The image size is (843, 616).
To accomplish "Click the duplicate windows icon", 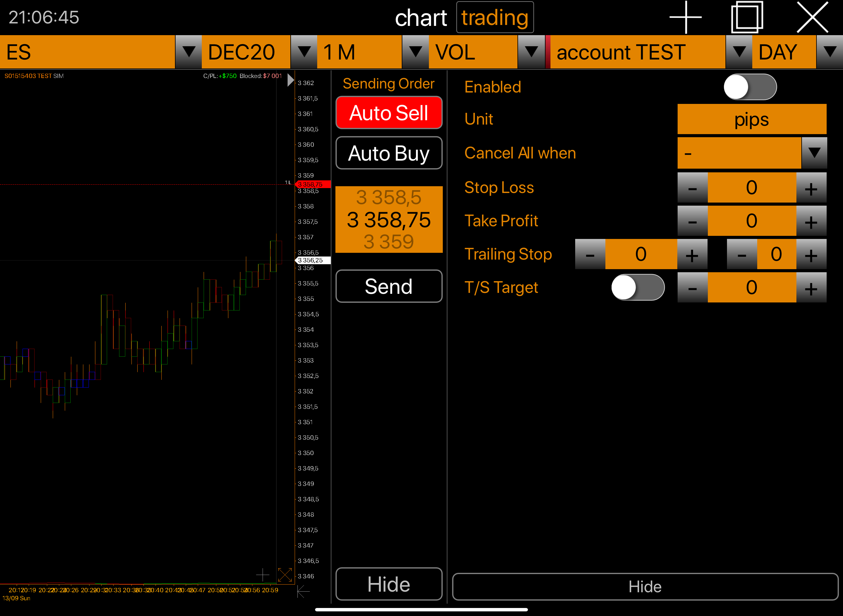I will (x=747, y=17).
